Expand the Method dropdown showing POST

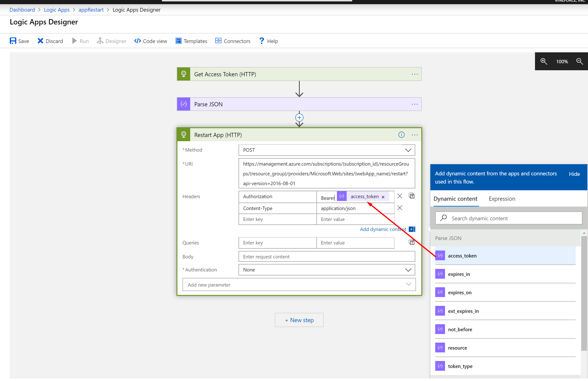click(x=327, y=150)
